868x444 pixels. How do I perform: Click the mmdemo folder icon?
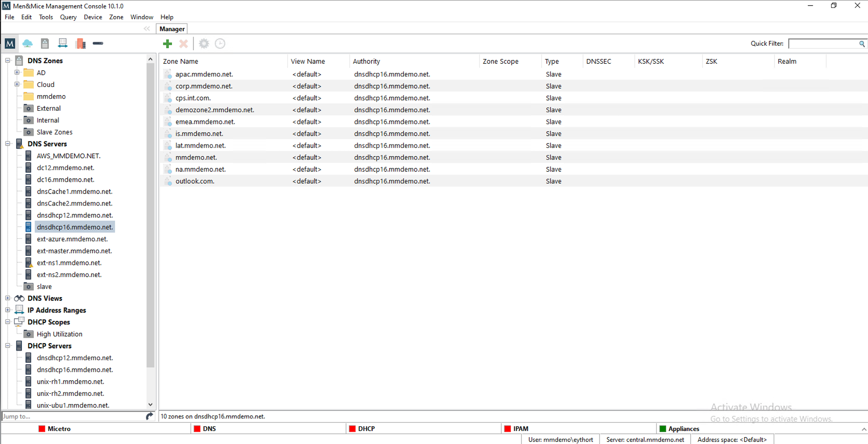pos(28,96)
